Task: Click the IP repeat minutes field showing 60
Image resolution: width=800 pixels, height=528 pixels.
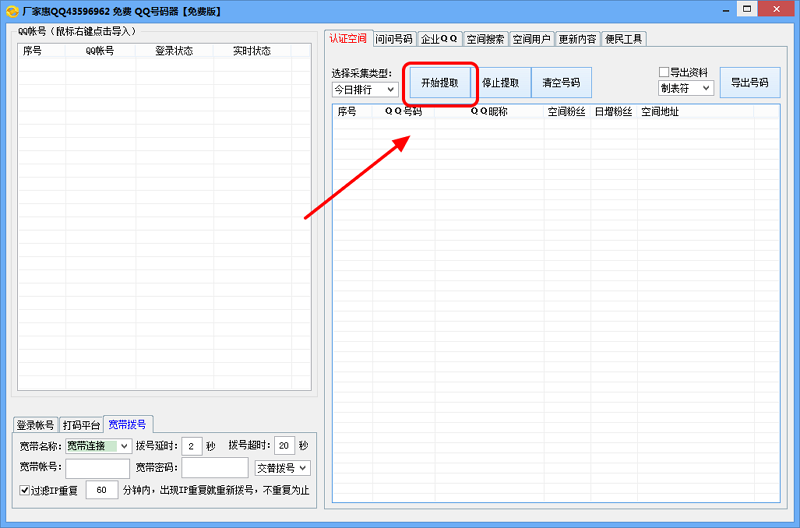Action: coord(102,490)
